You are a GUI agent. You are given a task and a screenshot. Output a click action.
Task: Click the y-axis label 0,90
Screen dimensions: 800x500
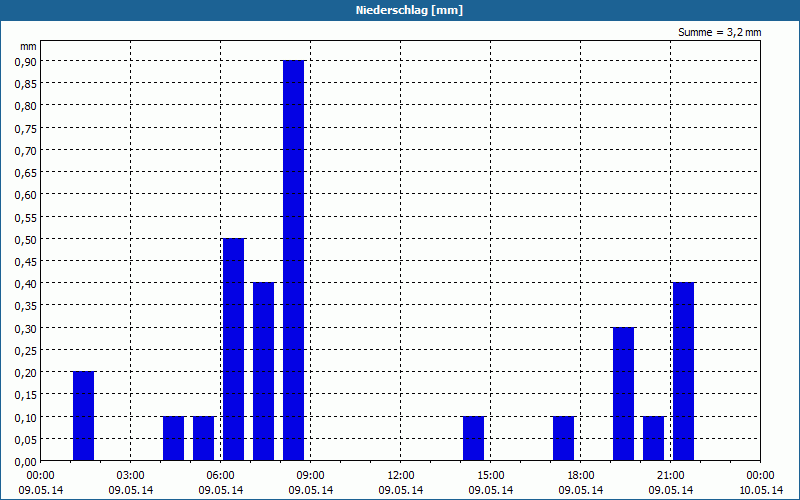click(x=26, y=61)
